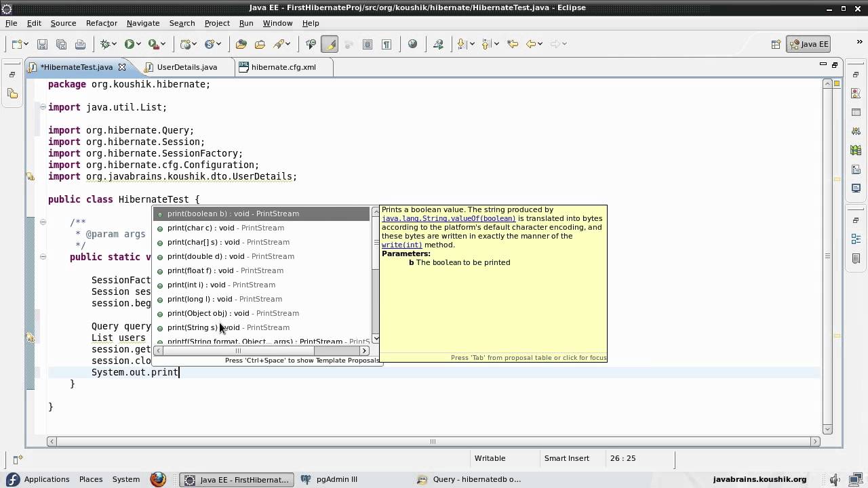Click the editor horizontal scrollbar thumb
The image size is (868, 488).
pos(432,441)
